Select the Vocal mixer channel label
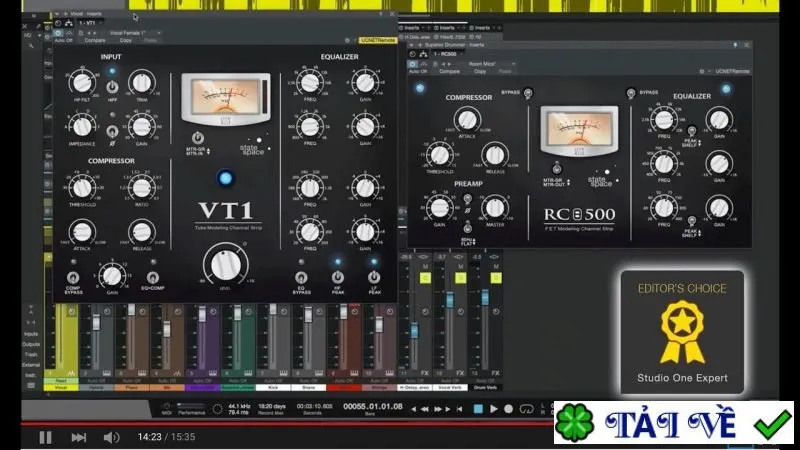The image size is (800, 450). point(61,388)
